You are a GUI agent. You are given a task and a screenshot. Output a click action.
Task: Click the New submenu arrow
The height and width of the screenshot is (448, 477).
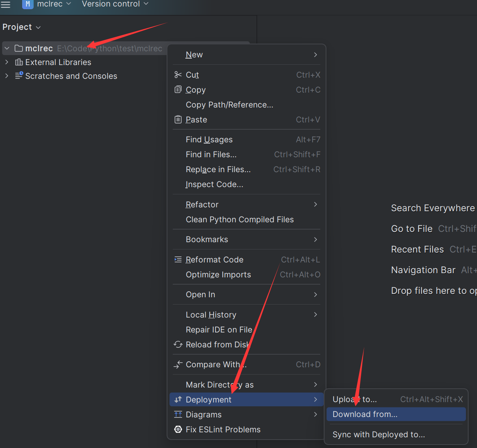pyautogui.click(x=315, y=55)
